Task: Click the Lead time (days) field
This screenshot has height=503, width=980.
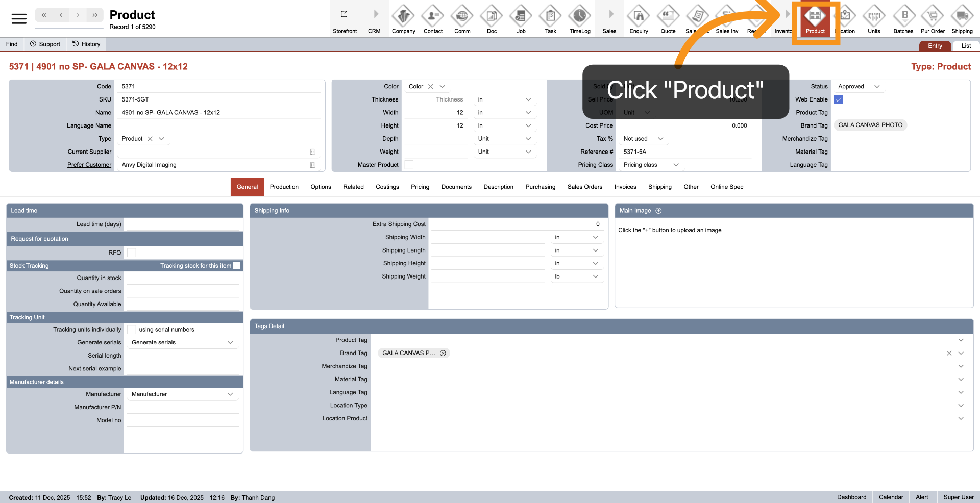Action: click(x=183, y=224)
